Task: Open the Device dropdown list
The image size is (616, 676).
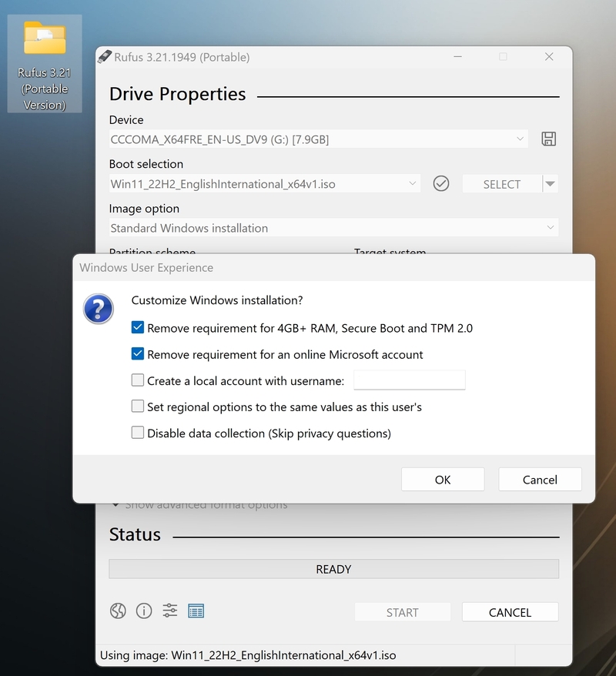Action: (x=318, y=139)
